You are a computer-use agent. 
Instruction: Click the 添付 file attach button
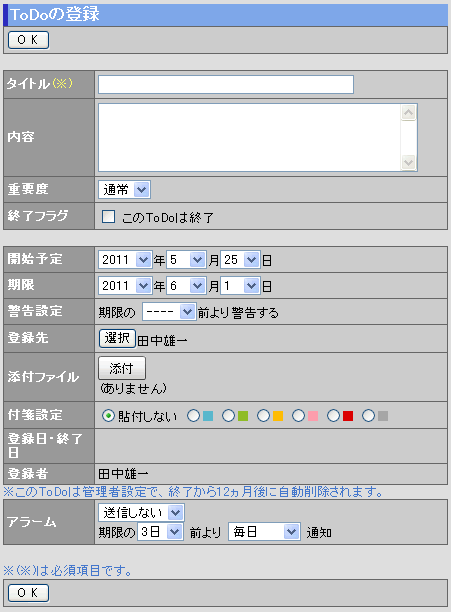[122, 368]
